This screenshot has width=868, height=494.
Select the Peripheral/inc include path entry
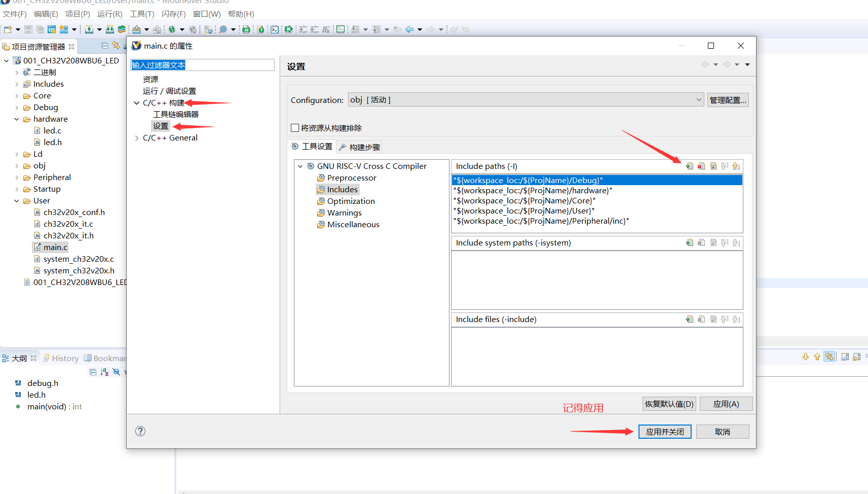tap(597, 221)
